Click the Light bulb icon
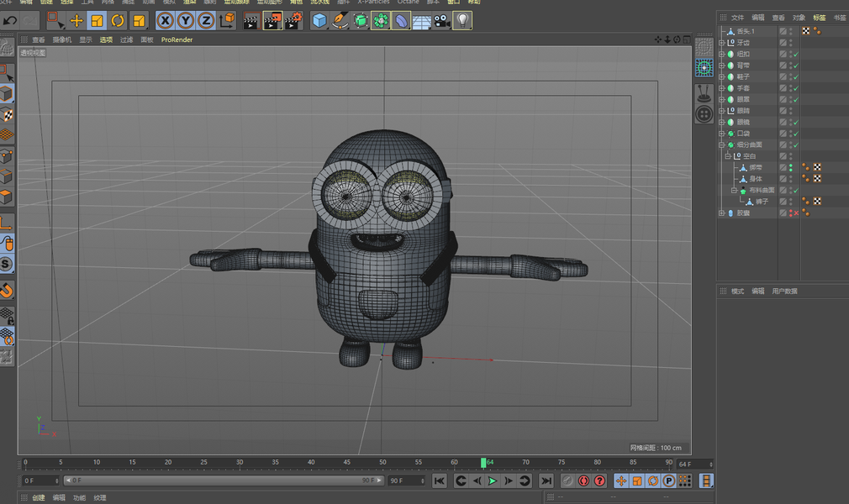Screen dimensions: 849x504 tap(462, 21)
